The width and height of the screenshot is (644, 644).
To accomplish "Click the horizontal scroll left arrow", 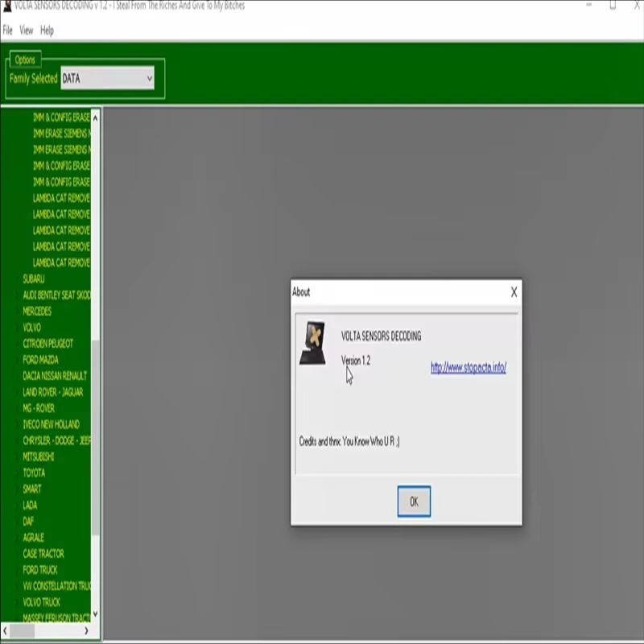I will 5,630.
